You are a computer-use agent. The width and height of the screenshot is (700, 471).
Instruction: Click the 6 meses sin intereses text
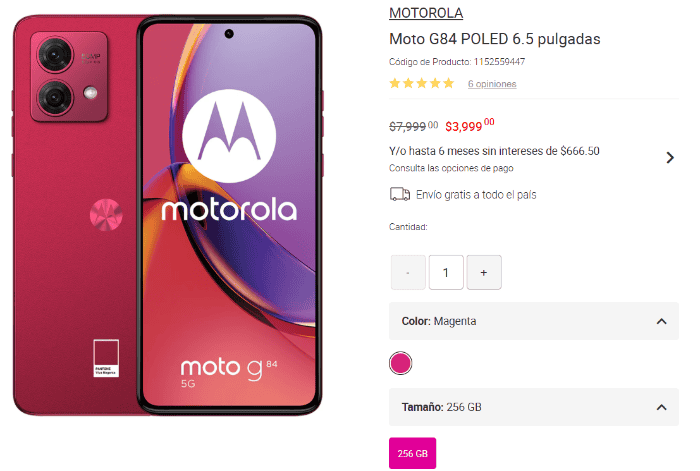pyautogui.click(x=494, y=151)
